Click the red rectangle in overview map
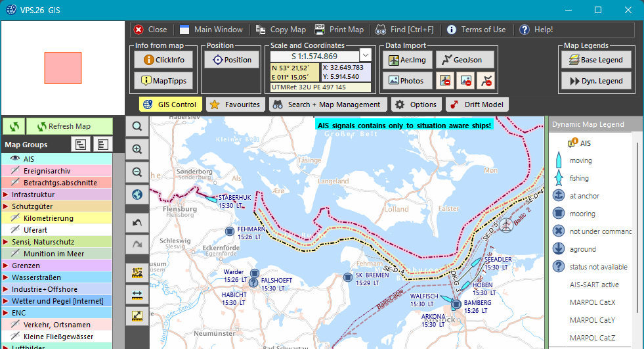The width and height of the screenshot is (644, 349). (x=63, y=68)
